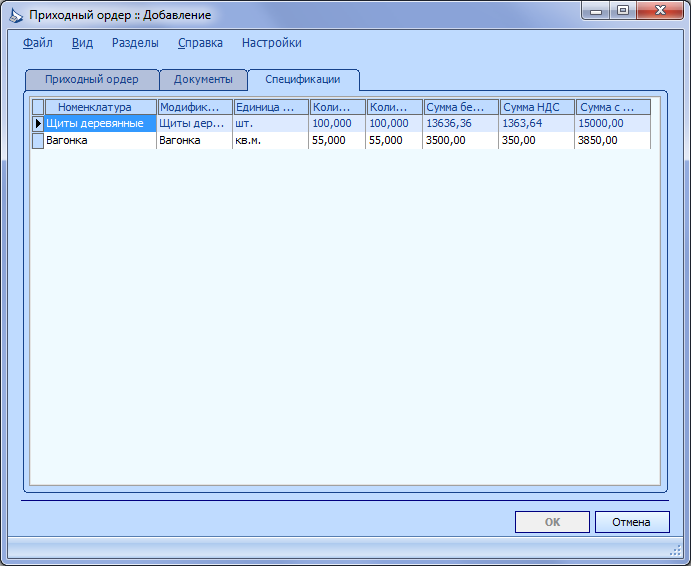Click the first Коли... column header
691x566 pixels.
click(x=338, y=107)
